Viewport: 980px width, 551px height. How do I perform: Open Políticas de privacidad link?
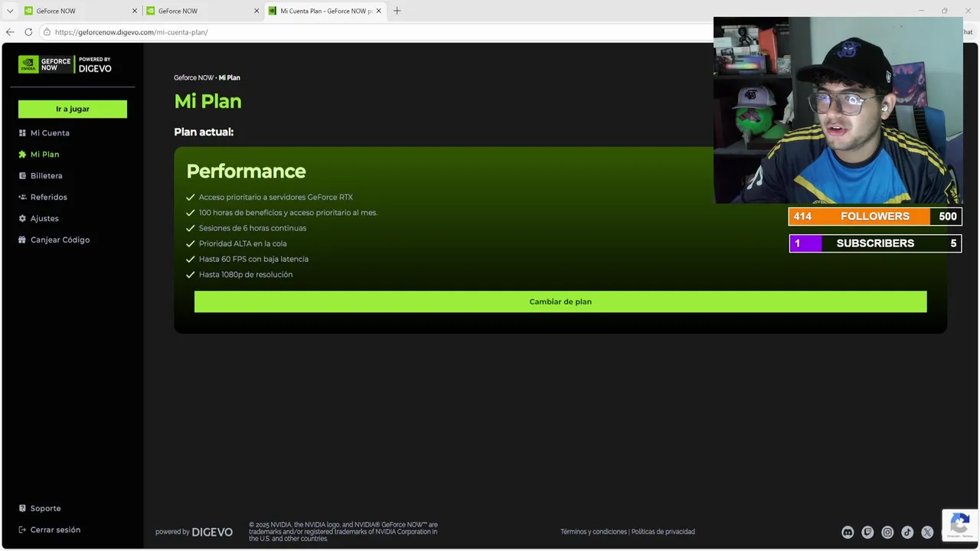[x=663, y=532]
